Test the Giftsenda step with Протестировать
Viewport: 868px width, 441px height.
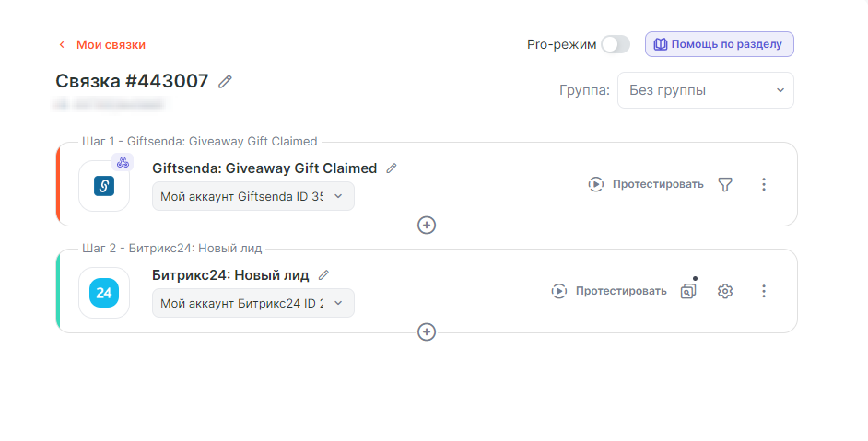(x=646, y=184)
